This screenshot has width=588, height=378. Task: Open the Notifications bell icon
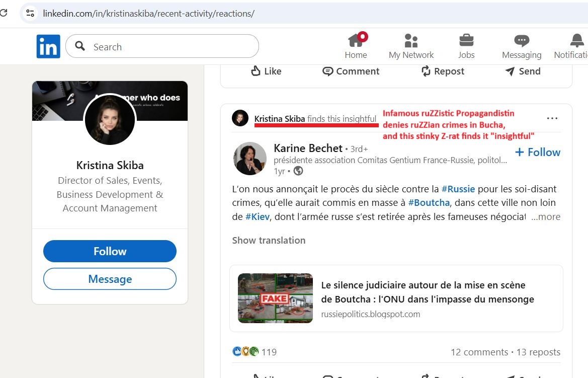(576, 40)
